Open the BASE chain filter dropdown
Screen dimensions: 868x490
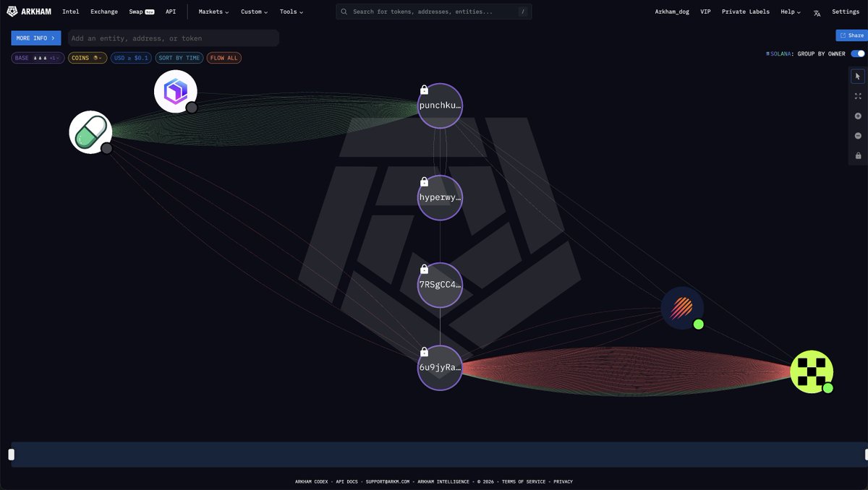[x=38, y=58]
